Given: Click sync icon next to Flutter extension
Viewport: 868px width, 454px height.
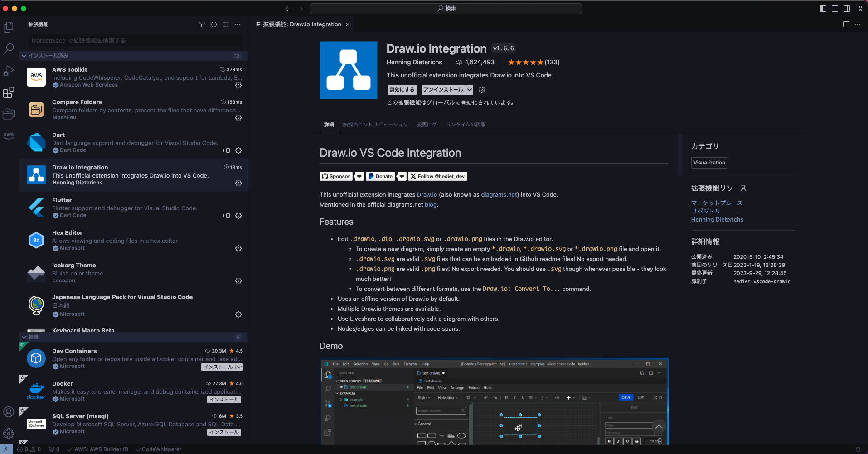Looking at the screenshot, I should tap(227, 216).
